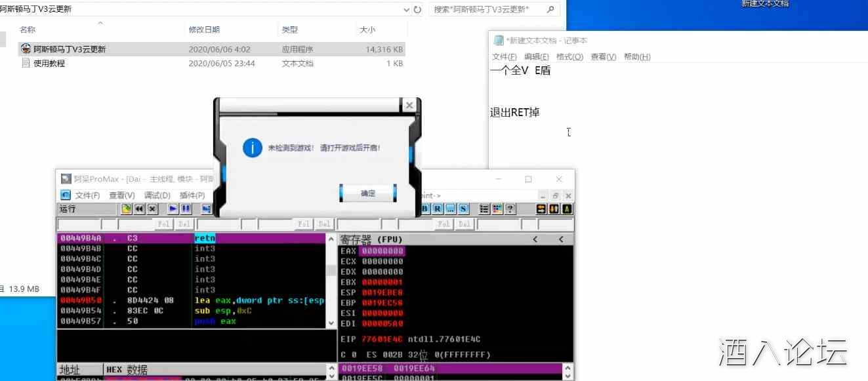Open the 格式(O) menu in Notepad
The height and width of the screenshot is (381, 868).
click(569, 57)
